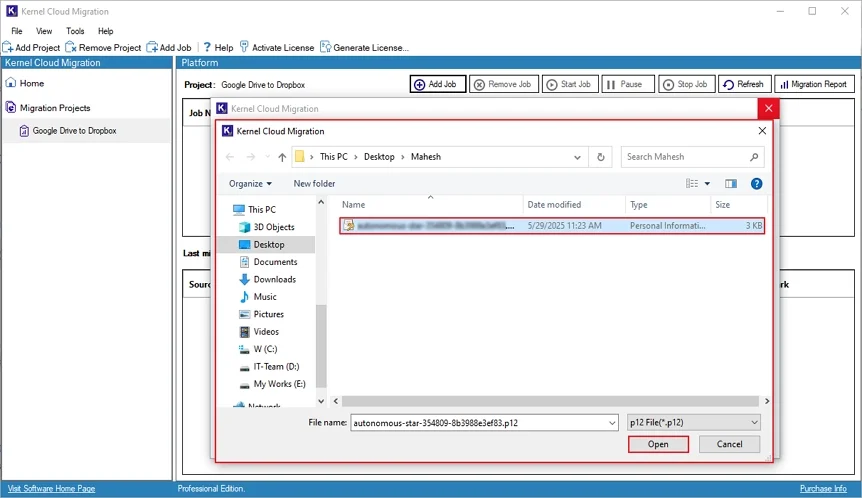This screenshot has height=498, width=862.
Task: Select Migration Projects in the sidebar
Action: [48, 108]
